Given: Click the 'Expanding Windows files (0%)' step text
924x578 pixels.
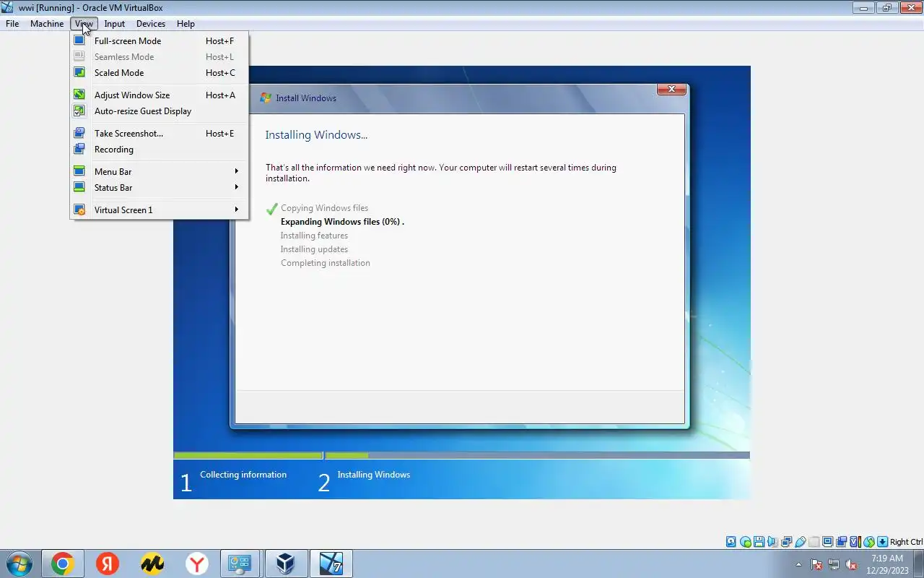Looking at the screenshot, I should 342,222.
